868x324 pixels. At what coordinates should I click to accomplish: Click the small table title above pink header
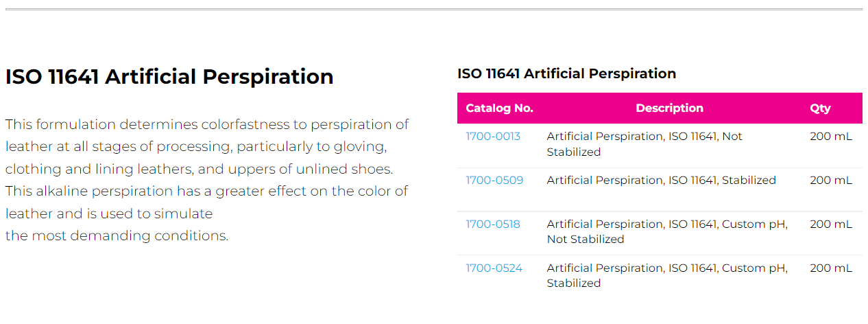(566, 74)
